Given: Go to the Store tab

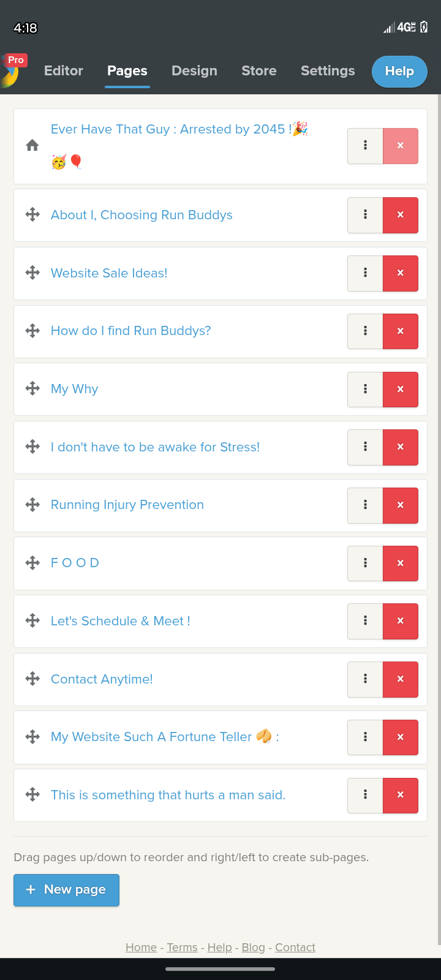Looking at the screenshot, I should tap(259, 71).
